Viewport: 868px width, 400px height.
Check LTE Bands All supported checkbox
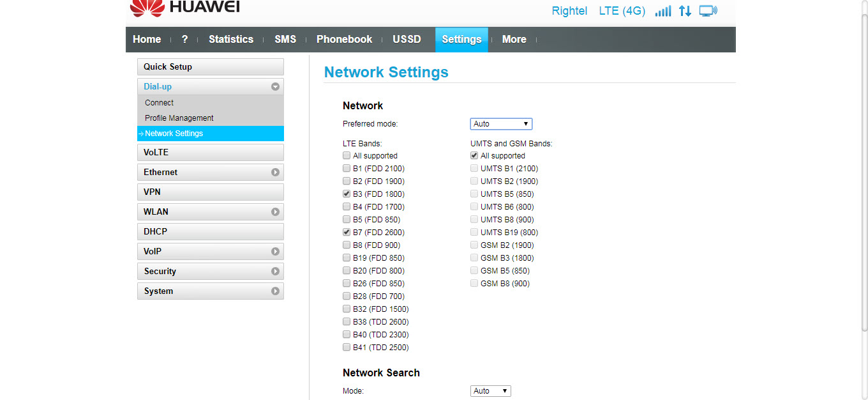(x=347, y=156)
